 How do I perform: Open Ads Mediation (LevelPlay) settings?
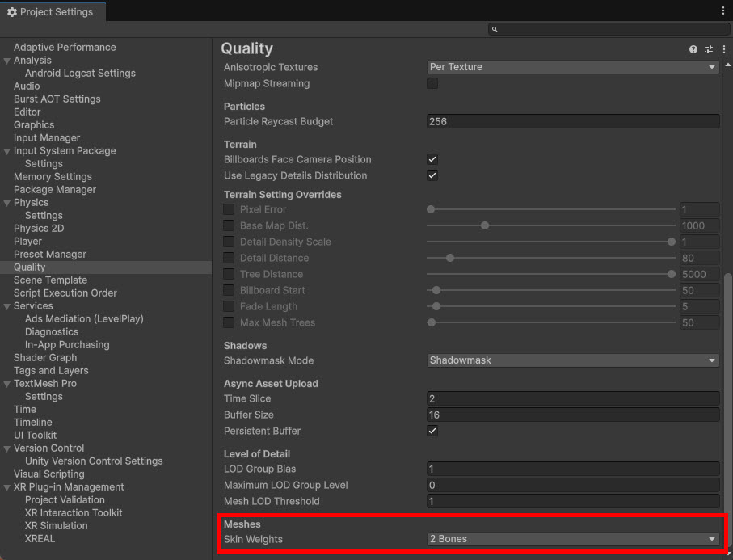[x=84, y=319]
